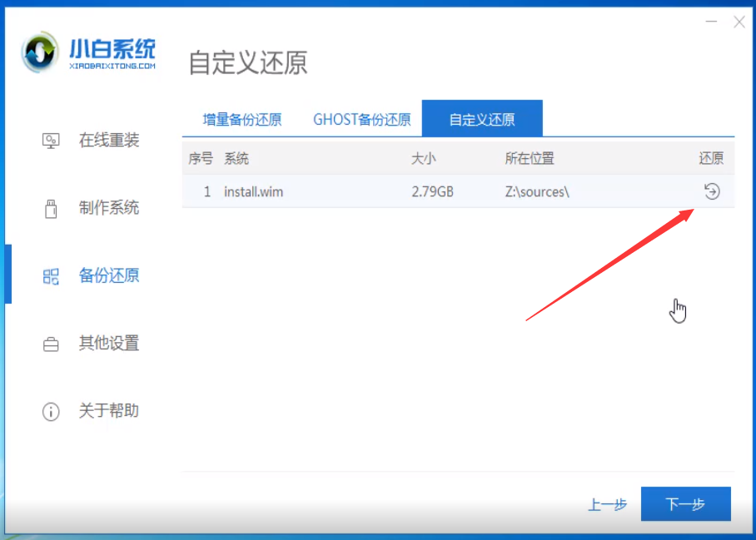Image resolution: width=756 pixels, height=540 pixels.
Task: Select the 自定义还原 tab
Action: click(x=483, y=118)
